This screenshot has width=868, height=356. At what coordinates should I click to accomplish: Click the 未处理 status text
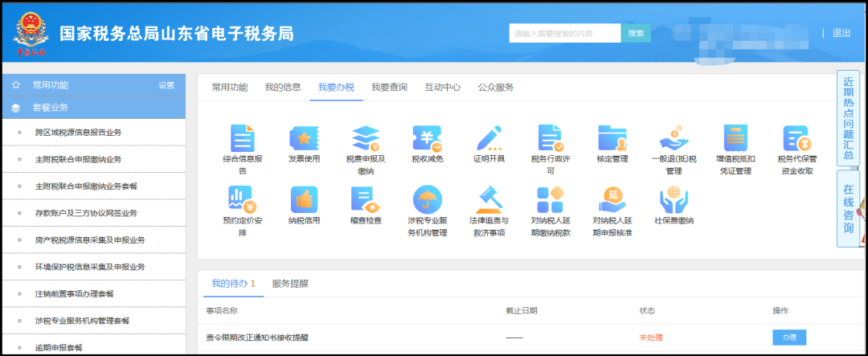tap(650, 338)
